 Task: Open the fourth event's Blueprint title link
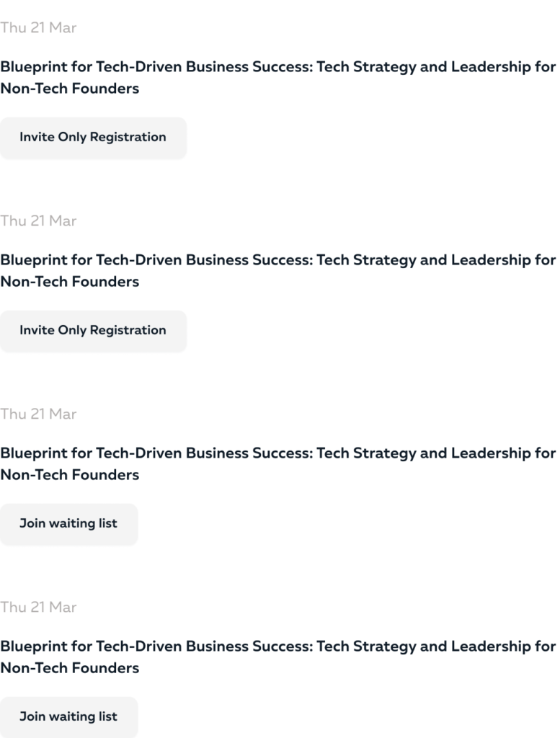(277, 646)
